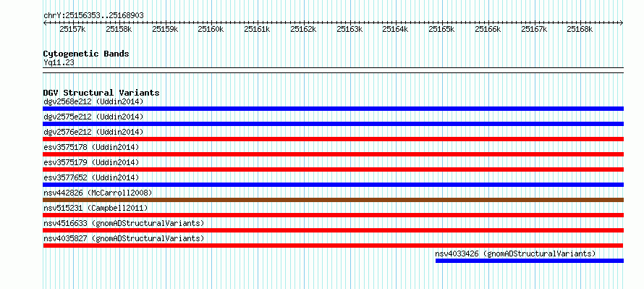Open nsv442826 (McCarroll2008) variant label
This screenshot has height=289, width=644.
click(x=98, y=193)
